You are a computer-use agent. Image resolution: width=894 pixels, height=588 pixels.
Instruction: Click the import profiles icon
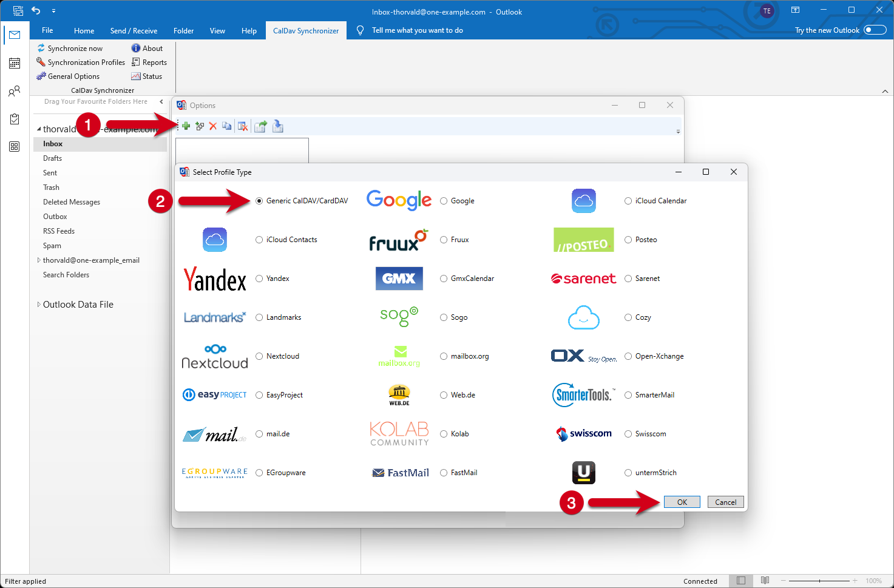[x=278, y=126]
